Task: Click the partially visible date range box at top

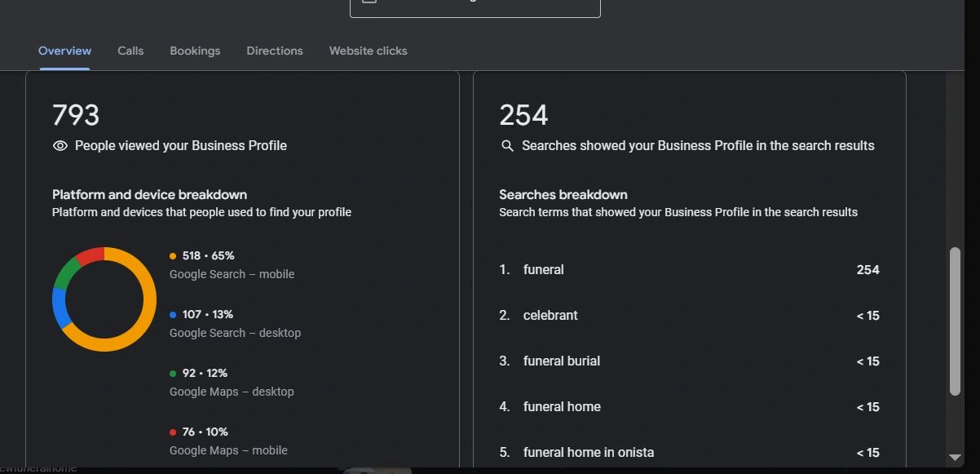Action: 475,7
